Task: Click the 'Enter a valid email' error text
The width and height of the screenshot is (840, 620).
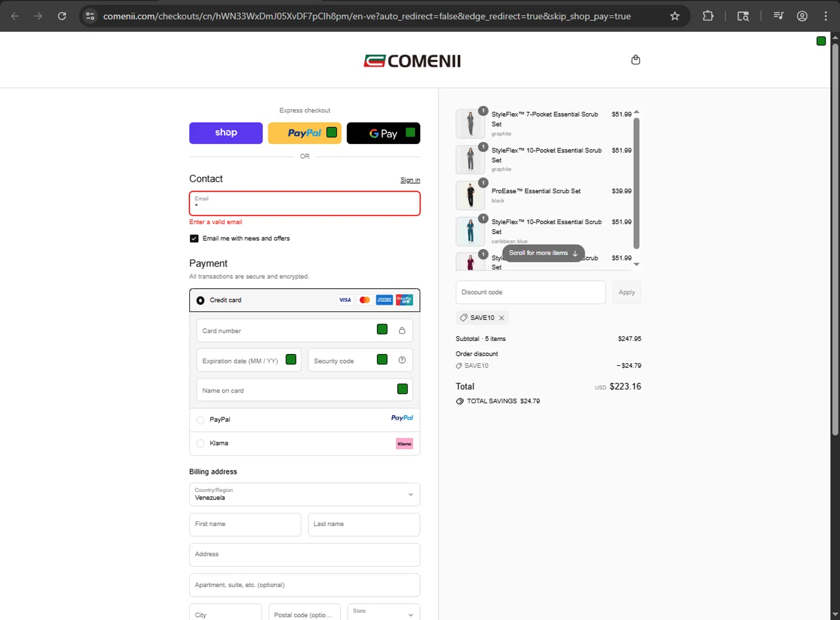Action: (216, 222)
